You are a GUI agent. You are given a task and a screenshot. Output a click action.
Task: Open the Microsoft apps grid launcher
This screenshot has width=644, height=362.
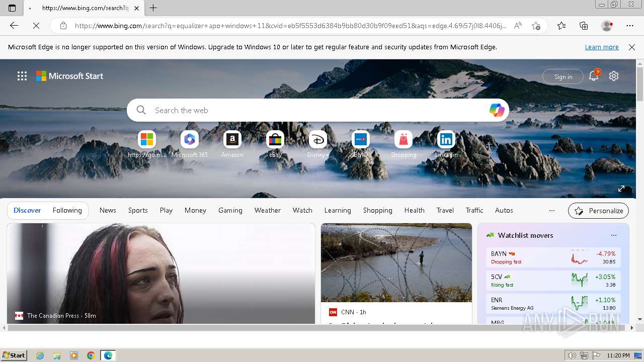click(22, 76)
